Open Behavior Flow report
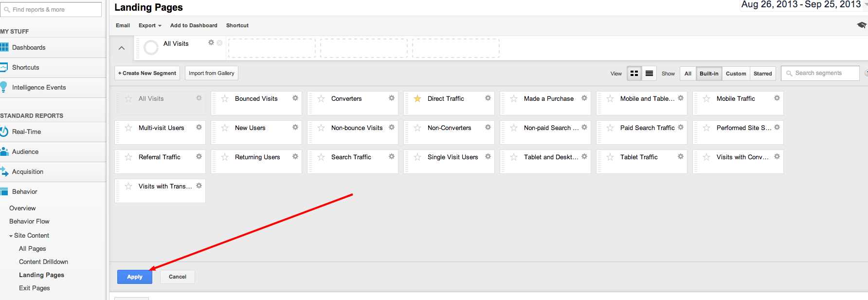 29,221
